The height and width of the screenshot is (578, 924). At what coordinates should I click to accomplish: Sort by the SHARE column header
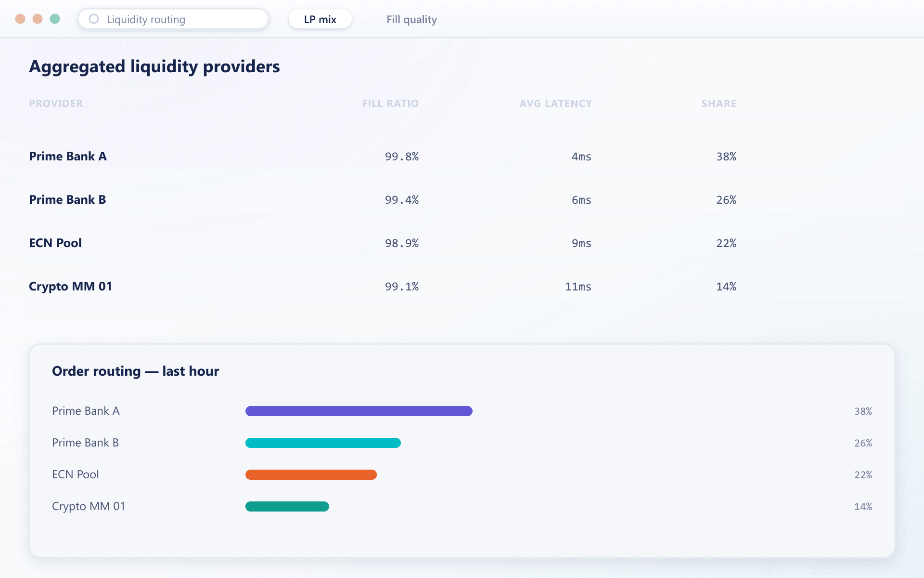(x=719, y=104)
